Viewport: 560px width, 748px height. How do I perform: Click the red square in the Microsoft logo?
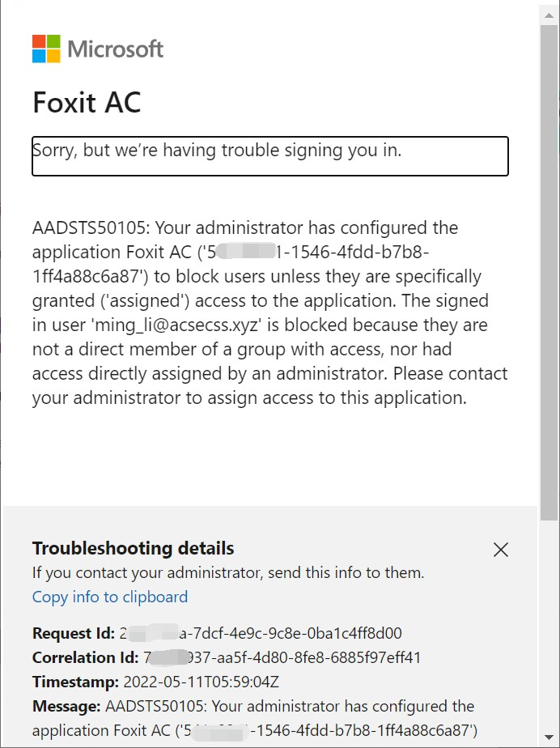pyautogui.click(x=37, y=42)
